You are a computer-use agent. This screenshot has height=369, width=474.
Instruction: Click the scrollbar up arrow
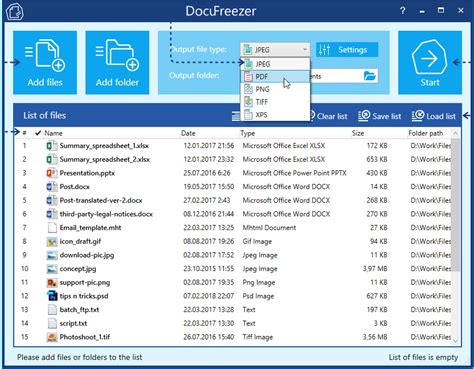(x=456, y=133)
